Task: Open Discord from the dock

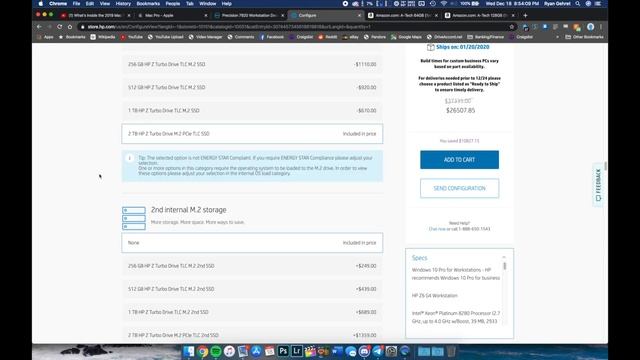Action: point(364,351)
